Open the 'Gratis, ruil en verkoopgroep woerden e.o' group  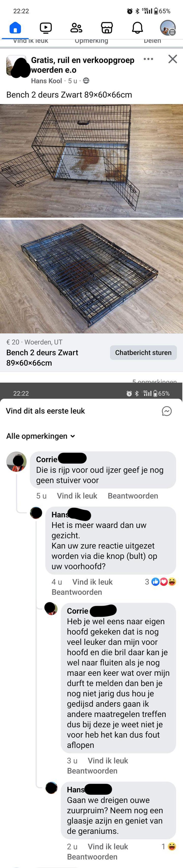point(83,65)
